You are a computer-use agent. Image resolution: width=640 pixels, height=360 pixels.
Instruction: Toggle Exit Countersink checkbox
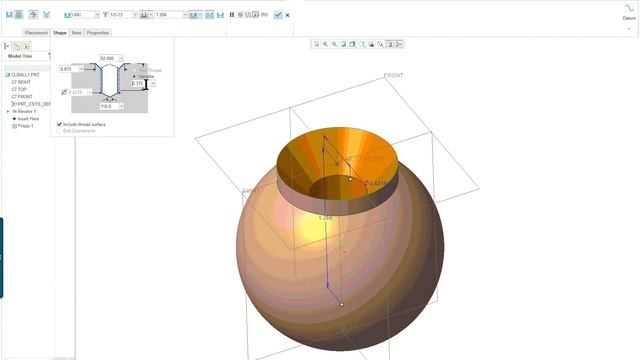[59, 131]
